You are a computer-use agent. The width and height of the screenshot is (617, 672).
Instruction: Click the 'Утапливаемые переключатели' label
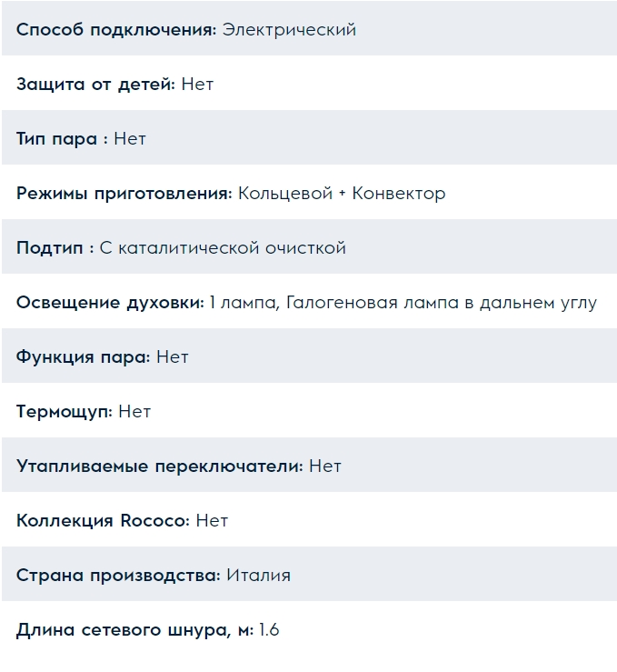(159, 466)
